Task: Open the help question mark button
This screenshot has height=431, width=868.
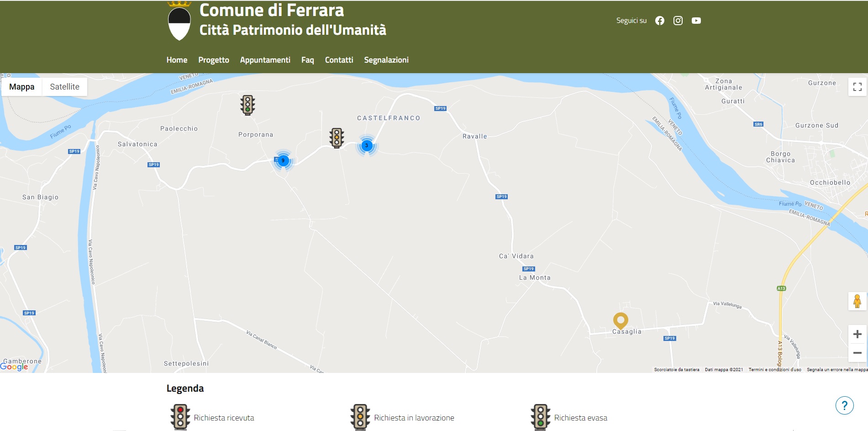Action: 845,405
